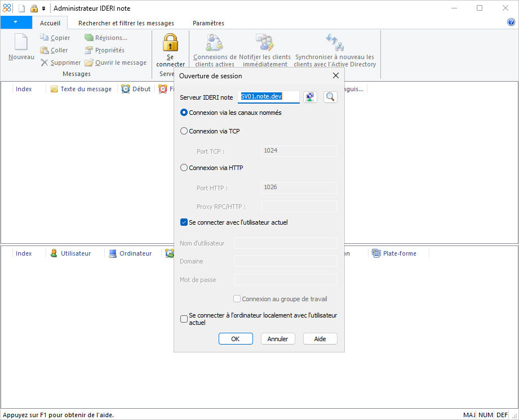519x420 pixels.
Task: Click the Serveur IDERI note input field
Action: (269, 97)
